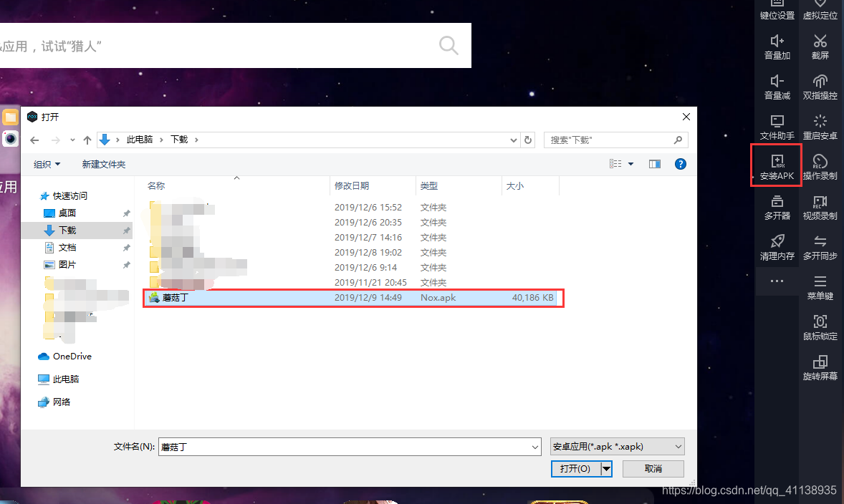
Task: Open 双指操控 two-finger control
Action: point(820,87)
